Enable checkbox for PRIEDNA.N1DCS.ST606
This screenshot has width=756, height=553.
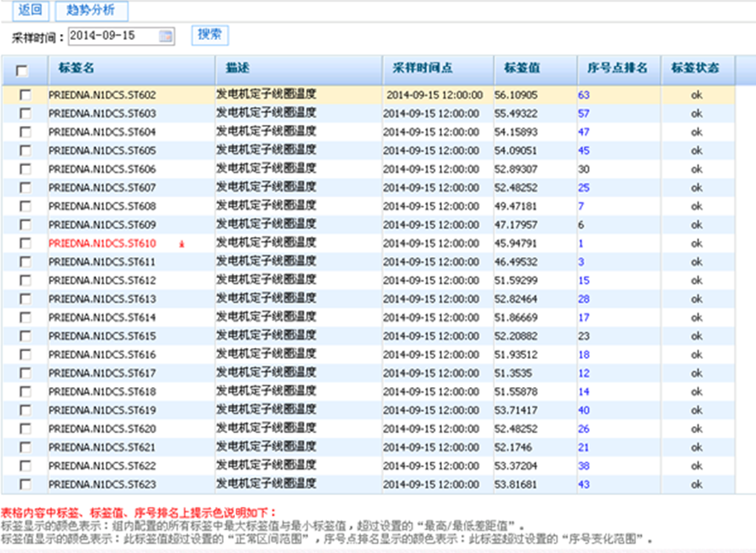click(25, 169)
